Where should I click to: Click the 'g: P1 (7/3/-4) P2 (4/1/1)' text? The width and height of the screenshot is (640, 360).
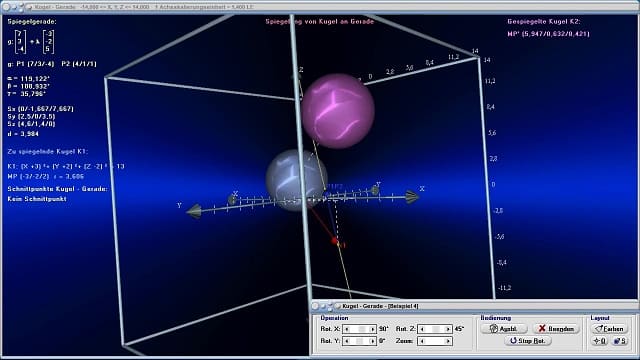tap(52, 64)
